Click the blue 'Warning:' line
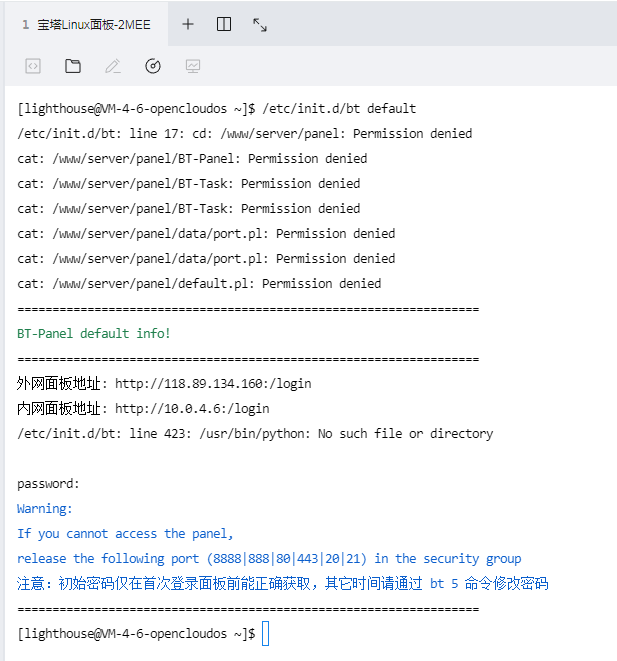Viewport: 617px width, 661px height. (45, 509)
